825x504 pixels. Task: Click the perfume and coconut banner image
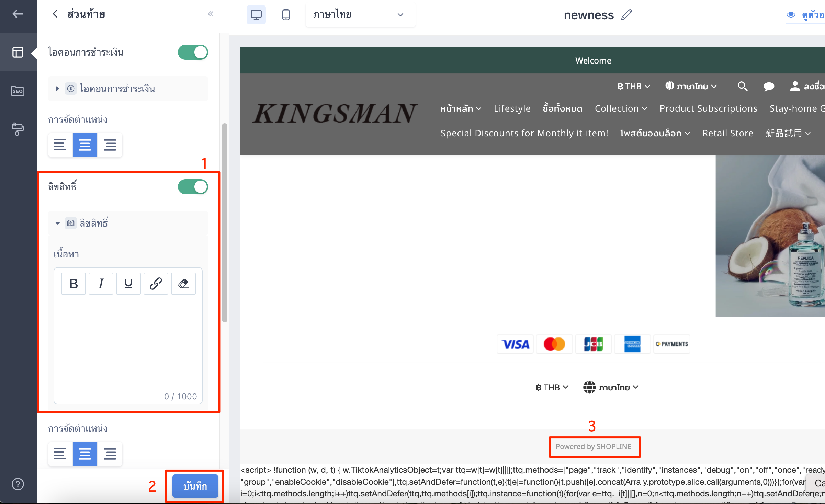point(770,236)
